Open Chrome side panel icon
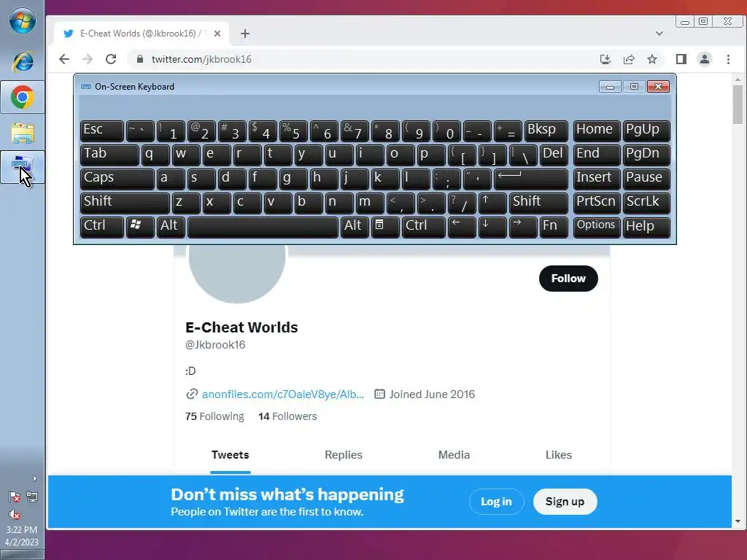This screenshot has height=560, width=747. tap(681, 59)
